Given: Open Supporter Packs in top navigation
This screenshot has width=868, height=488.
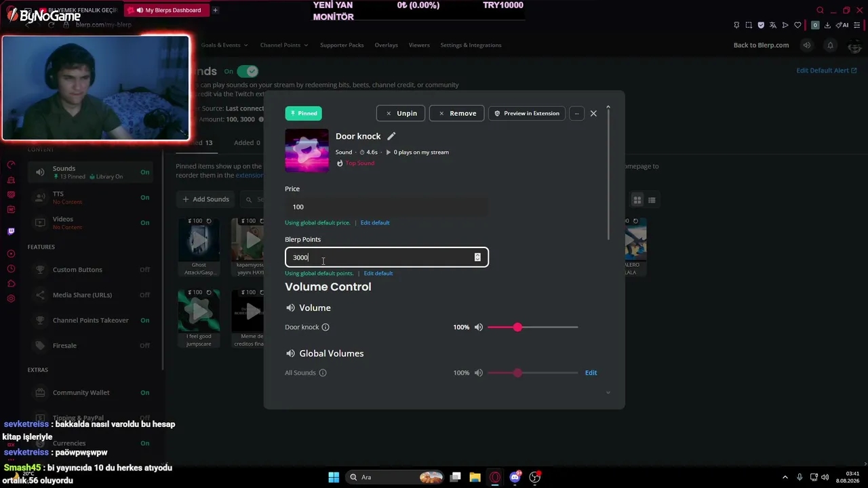Looking at the screenshot, I should (342, 45).
